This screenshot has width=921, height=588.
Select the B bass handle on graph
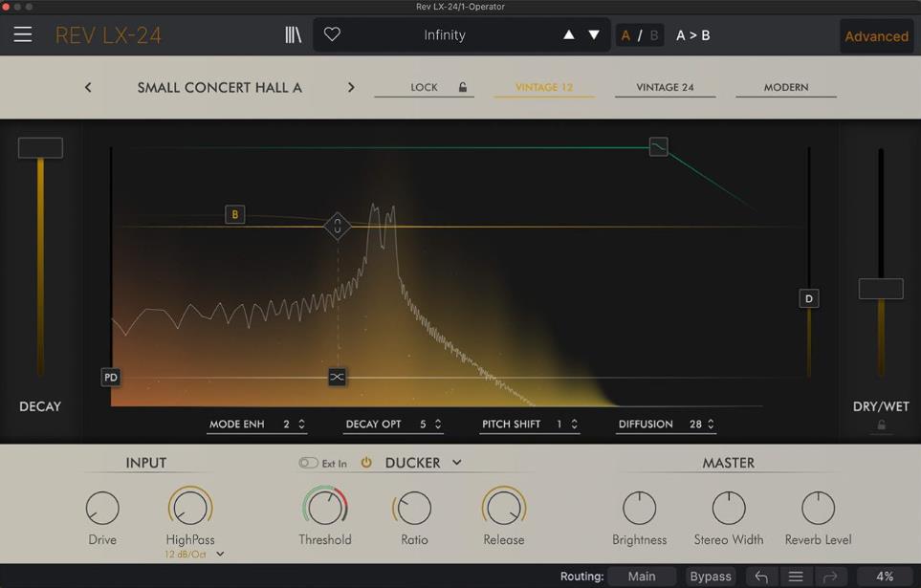[x=235, y=214]
